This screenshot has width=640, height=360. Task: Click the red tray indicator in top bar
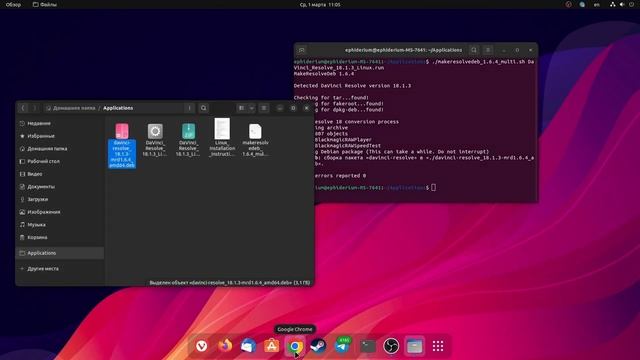569,4
